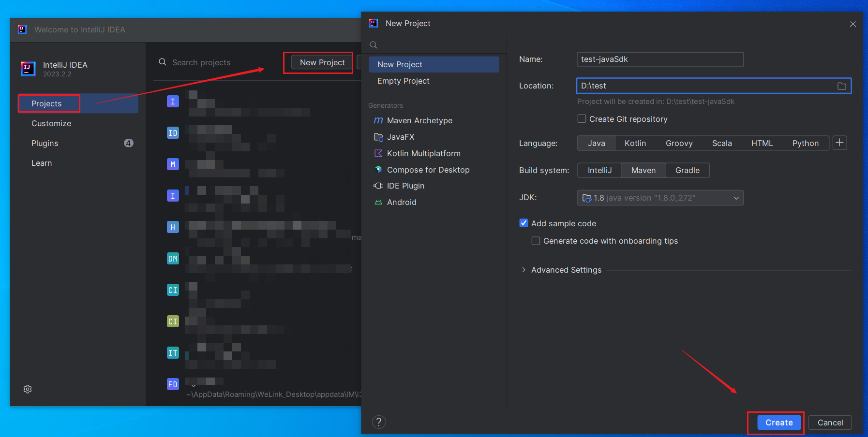Open Plugins tab in Welcome window

point(78,143)
